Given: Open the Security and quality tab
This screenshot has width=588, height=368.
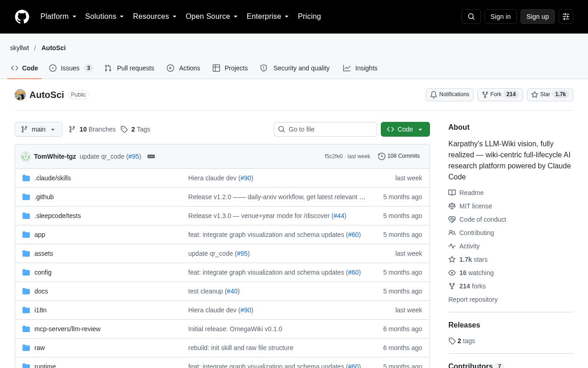Looking at the screenshot, I should [295, 68].
